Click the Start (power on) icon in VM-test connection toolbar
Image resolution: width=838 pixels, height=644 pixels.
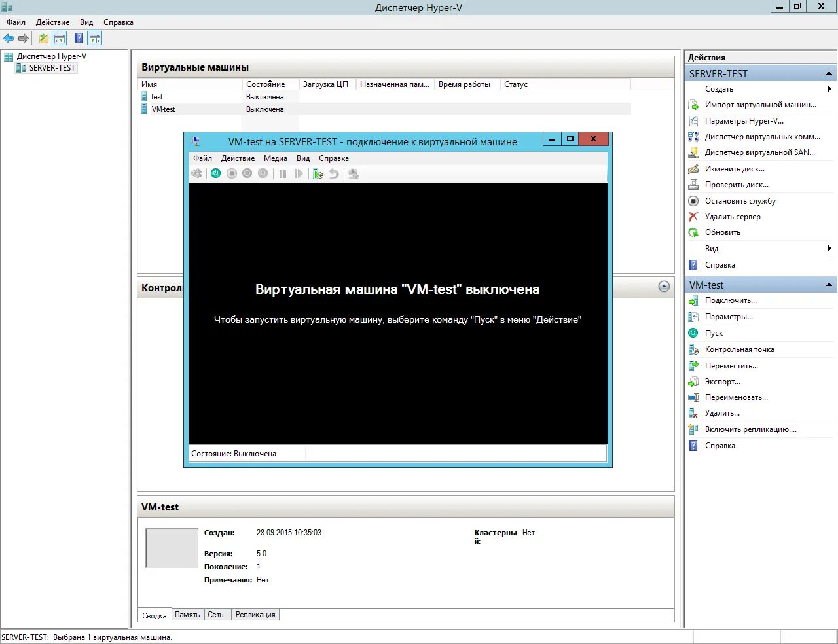pos(215,173)
